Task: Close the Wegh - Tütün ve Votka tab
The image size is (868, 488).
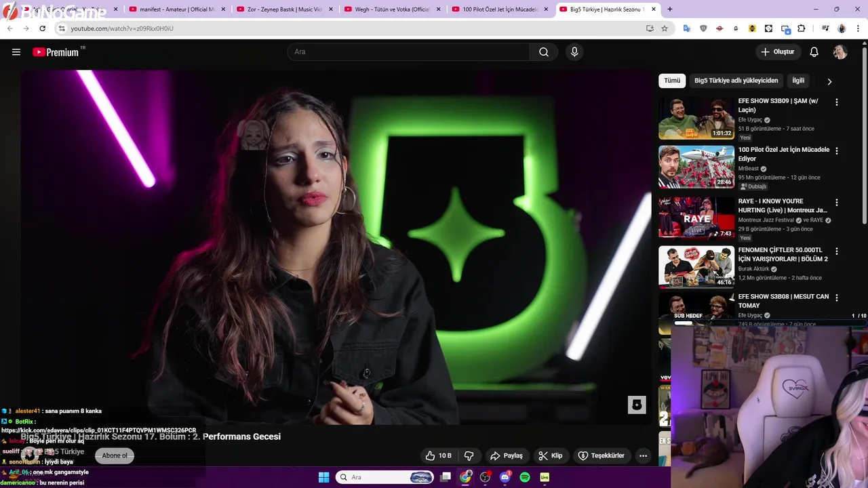Action: tap(438, 9)
